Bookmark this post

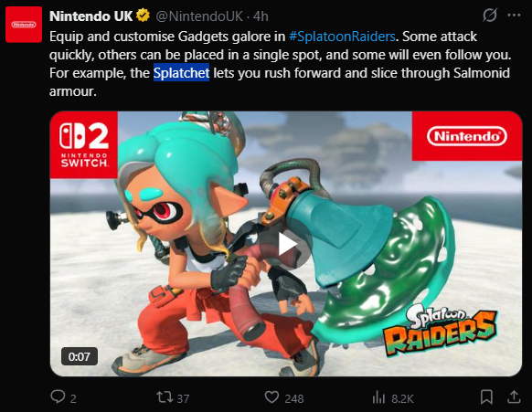(486, 396)
